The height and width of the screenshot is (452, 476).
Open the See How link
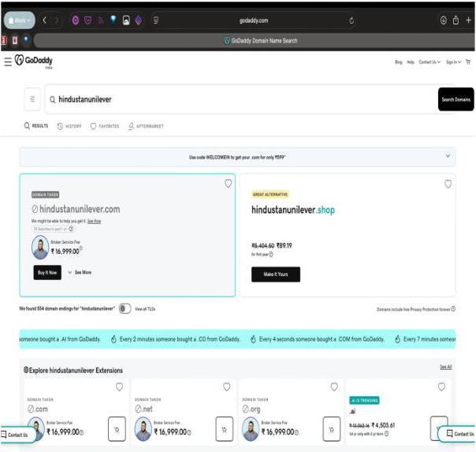click(94, 221)
